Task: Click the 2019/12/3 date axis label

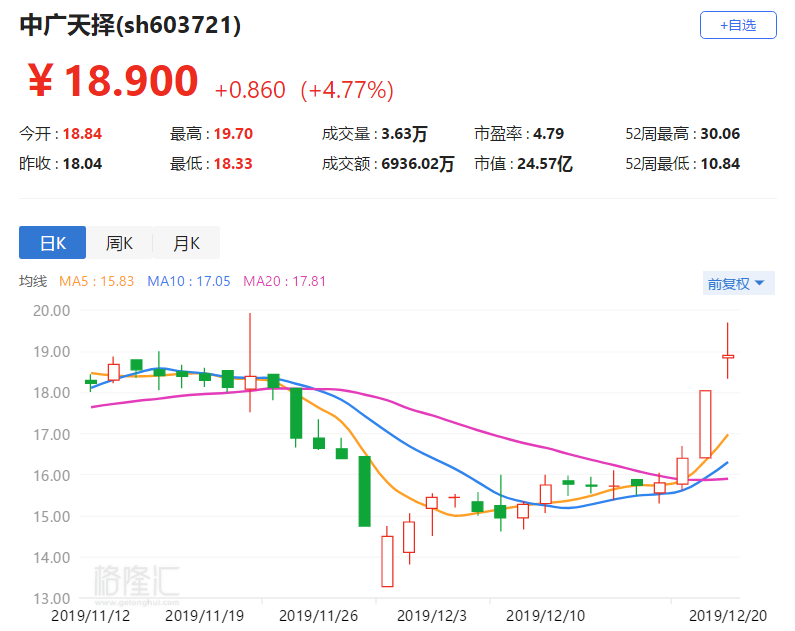Action: [x=431, y=616]
